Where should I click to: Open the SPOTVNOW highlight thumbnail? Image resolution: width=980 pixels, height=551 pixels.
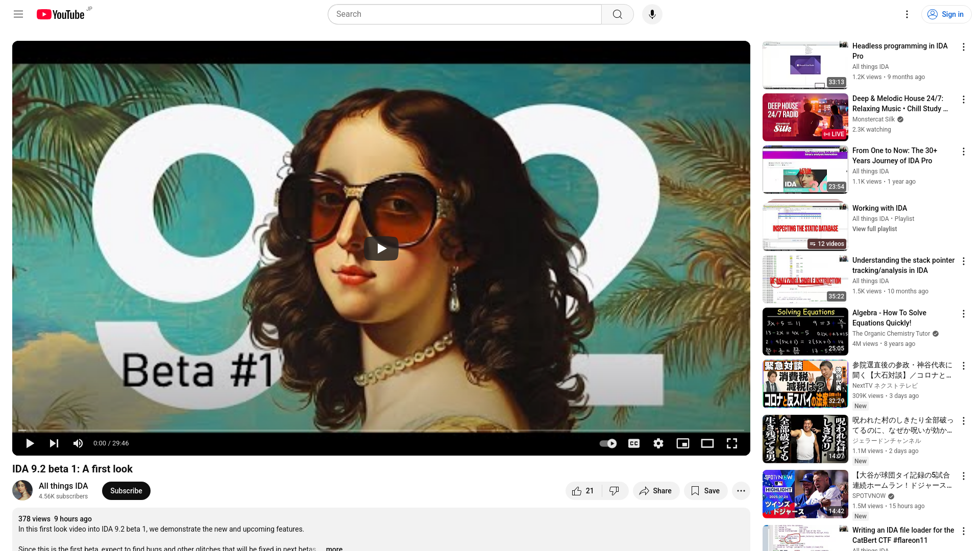click(x=805, y=494)
